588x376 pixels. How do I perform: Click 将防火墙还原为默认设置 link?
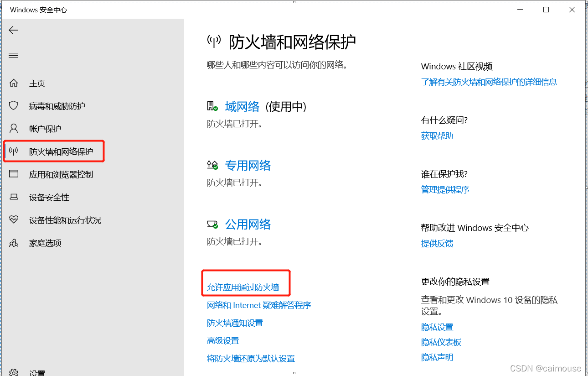coord(251,358)
